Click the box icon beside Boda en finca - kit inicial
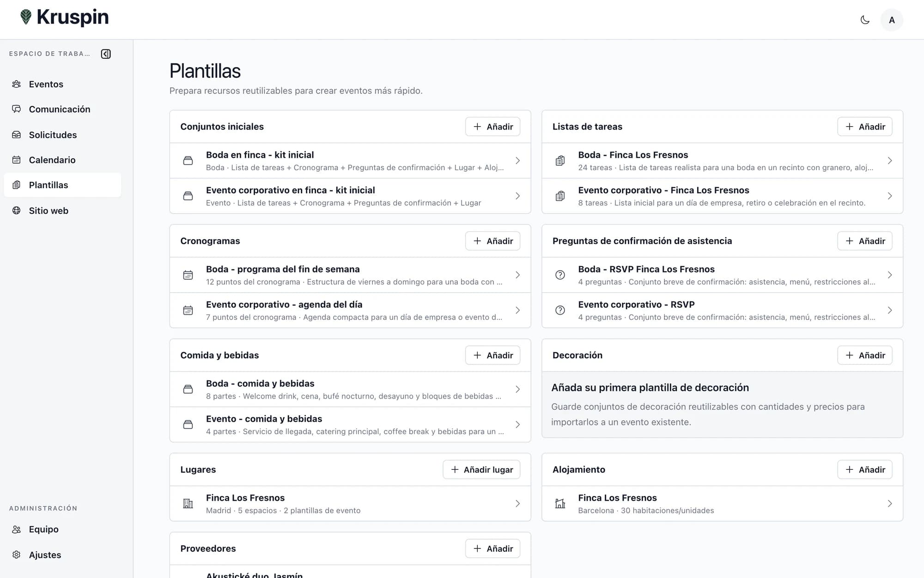 [x=188, y=160]
